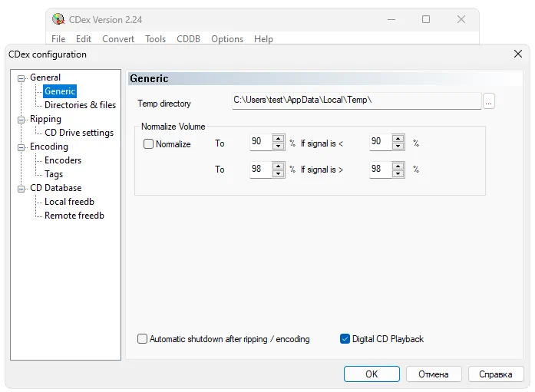Browse for temp directory with ellipsis button
Image resolution: width=535 pixels, height=392 pixels.
[489, 101]
